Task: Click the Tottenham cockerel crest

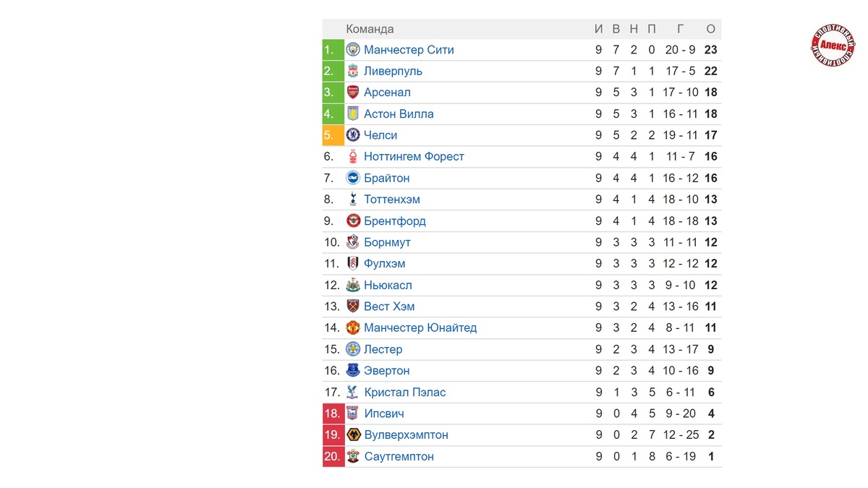Action: click(x=353, y=200)
